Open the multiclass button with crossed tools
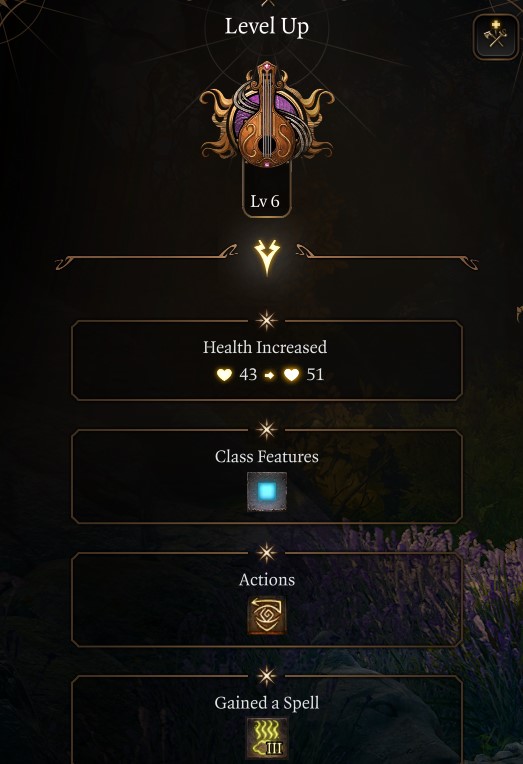This screenshot has height=764, width=523. pos(496,37)
